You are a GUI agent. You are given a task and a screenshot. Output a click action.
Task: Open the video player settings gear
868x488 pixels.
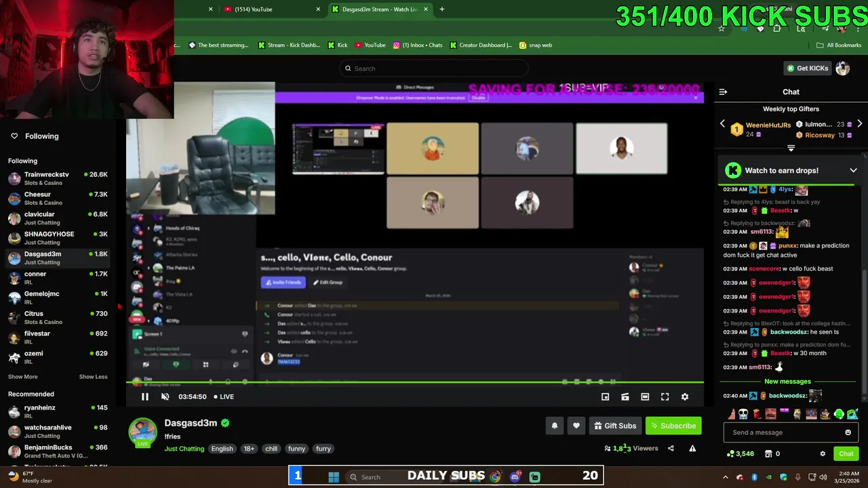(685, 396)
